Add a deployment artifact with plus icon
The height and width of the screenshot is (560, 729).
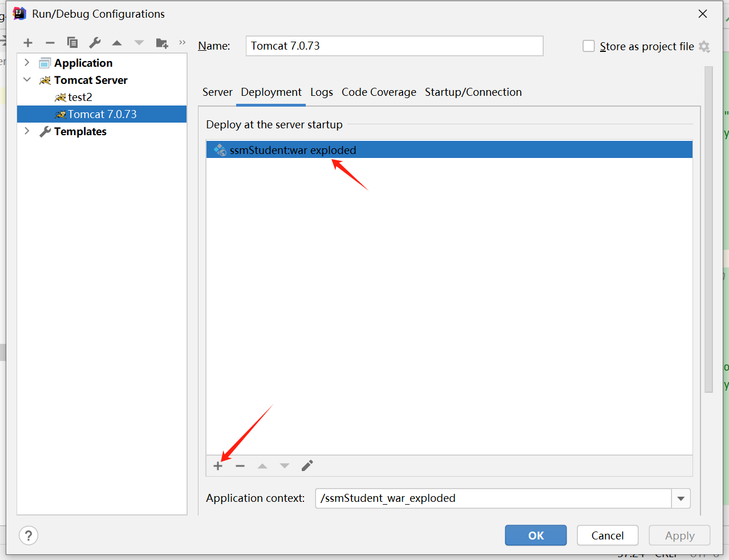[x=218, y=466]
